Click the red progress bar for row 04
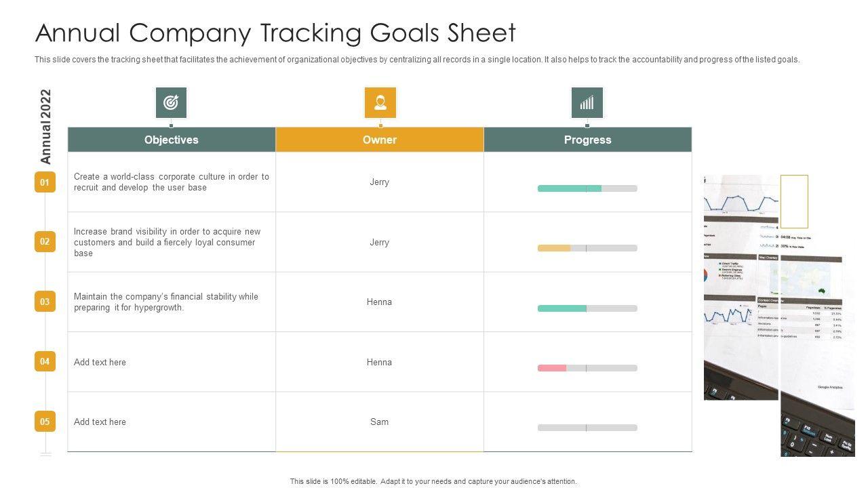This screenshot has width=868, height=488. tap(552, 368)
